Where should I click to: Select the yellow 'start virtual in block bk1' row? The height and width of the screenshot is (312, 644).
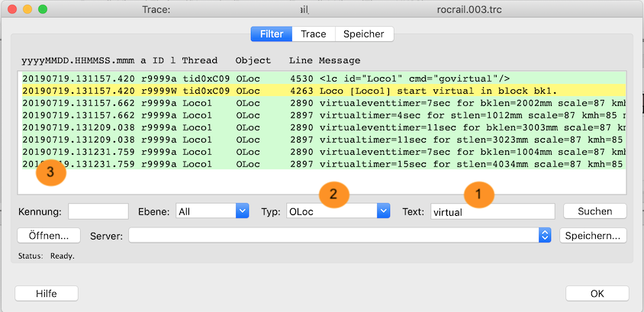pyautogui.click(x=320, y=92)
